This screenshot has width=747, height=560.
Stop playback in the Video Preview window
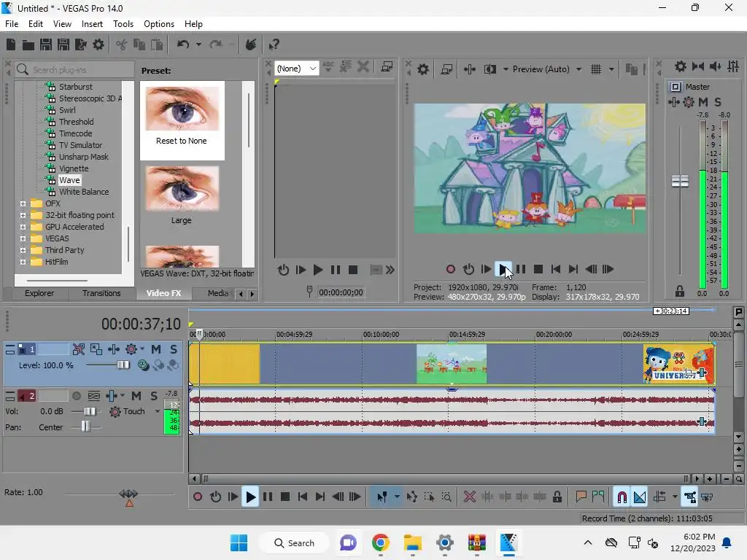click(x=538, y=269)
